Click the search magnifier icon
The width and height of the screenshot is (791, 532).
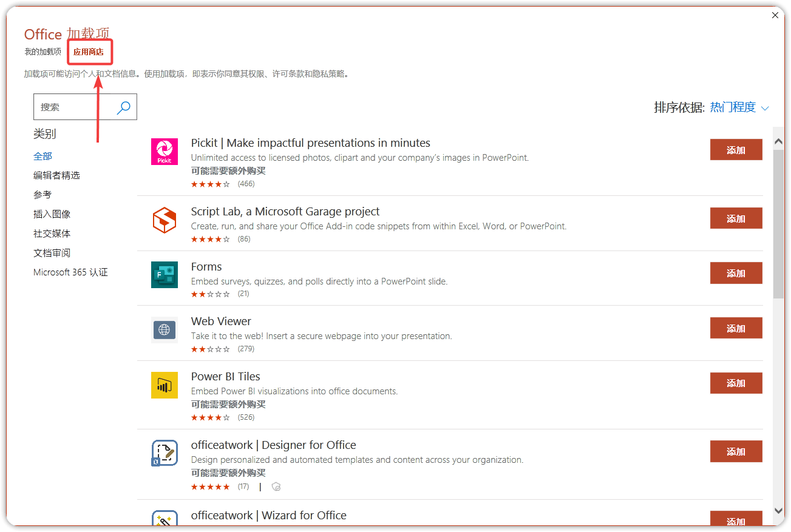click(x=124, y=107)
